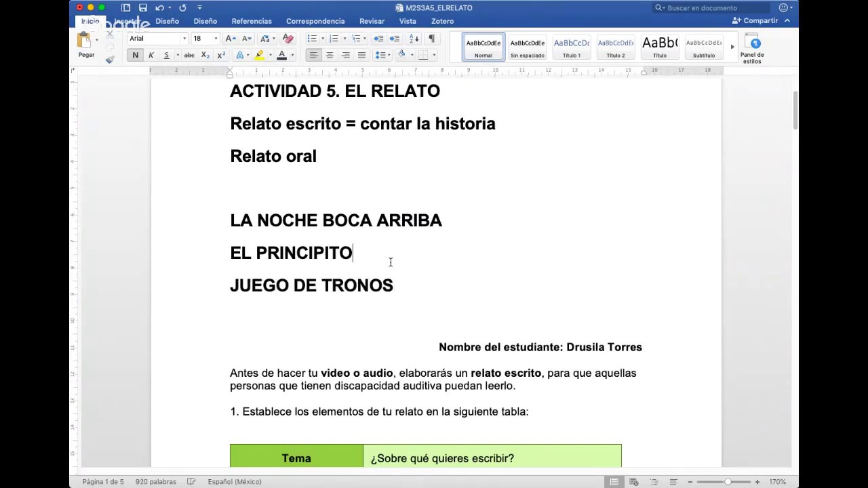Click the Pegar paste clipboard icon
868x488 pixels.
pos(85,41)
